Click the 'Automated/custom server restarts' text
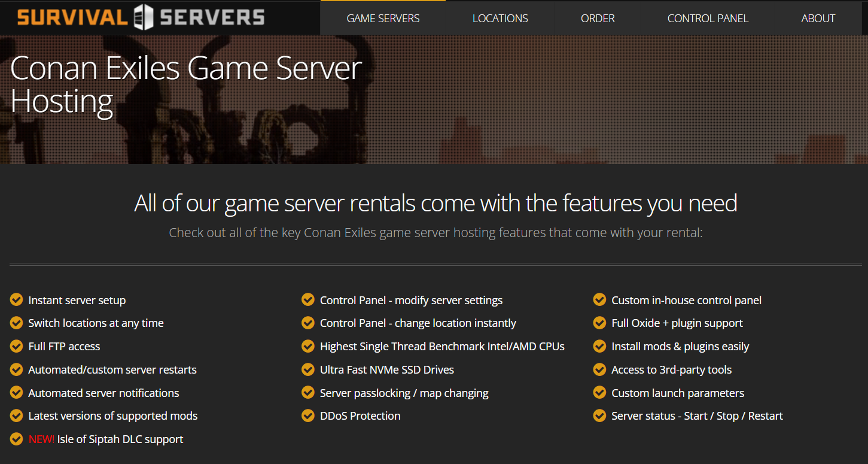The width and height of the screenshot is (868, 464). tap(112, 370)
